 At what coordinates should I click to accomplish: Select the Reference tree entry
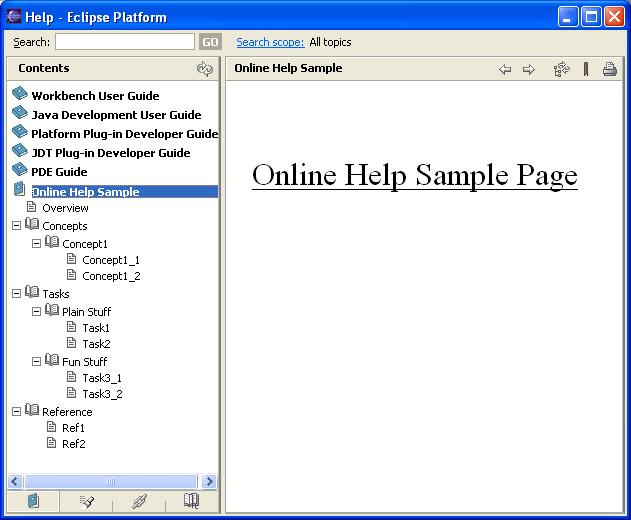pos(67,412)
